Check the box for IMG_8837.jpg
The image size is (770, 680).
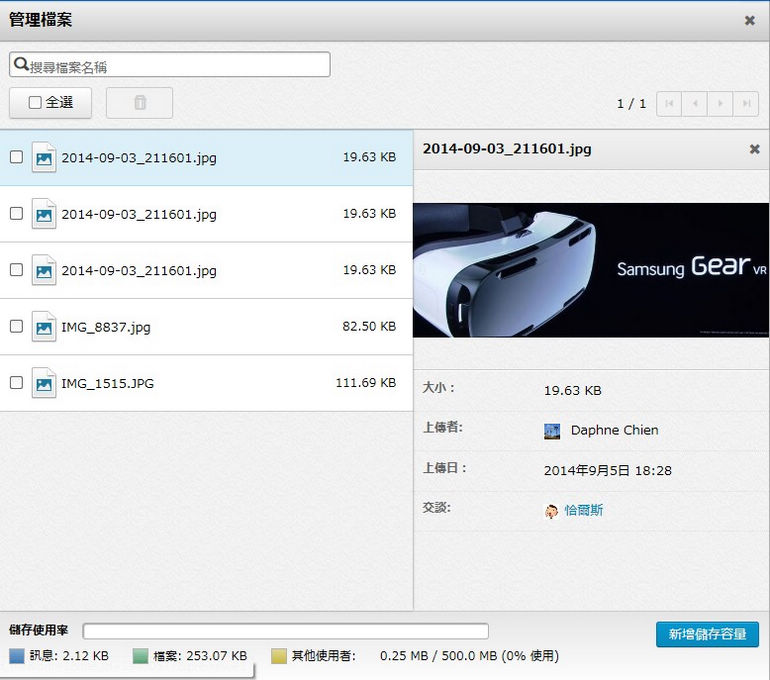coord(16,326)
